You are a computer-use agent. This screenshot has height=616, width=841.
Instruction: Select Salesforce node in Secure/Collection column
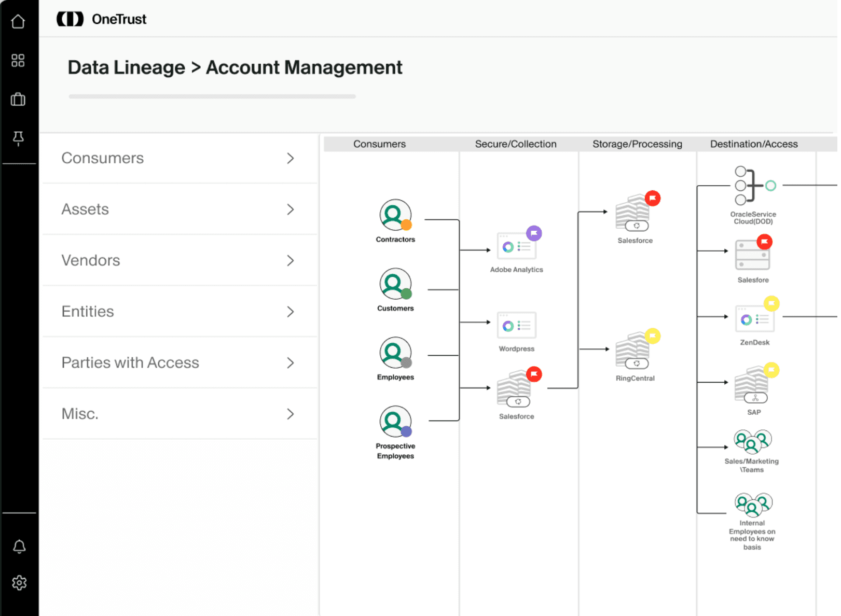click(x=514, y=389)
